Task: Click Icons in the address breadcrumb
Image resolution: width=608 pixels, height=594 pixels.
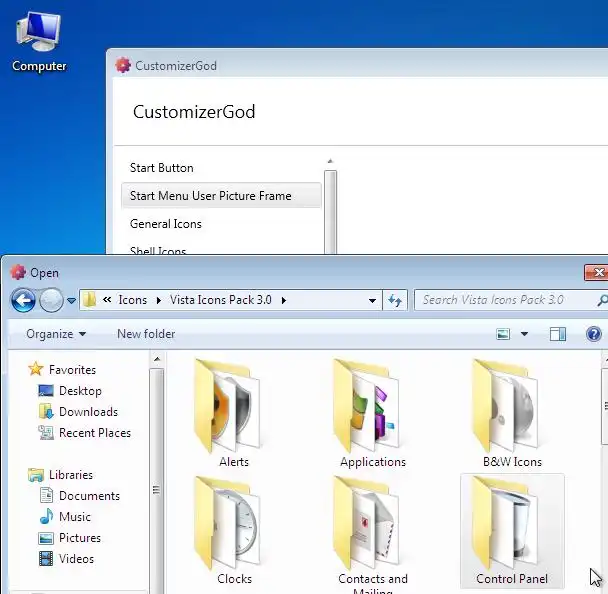Action: tap(133, 300)
